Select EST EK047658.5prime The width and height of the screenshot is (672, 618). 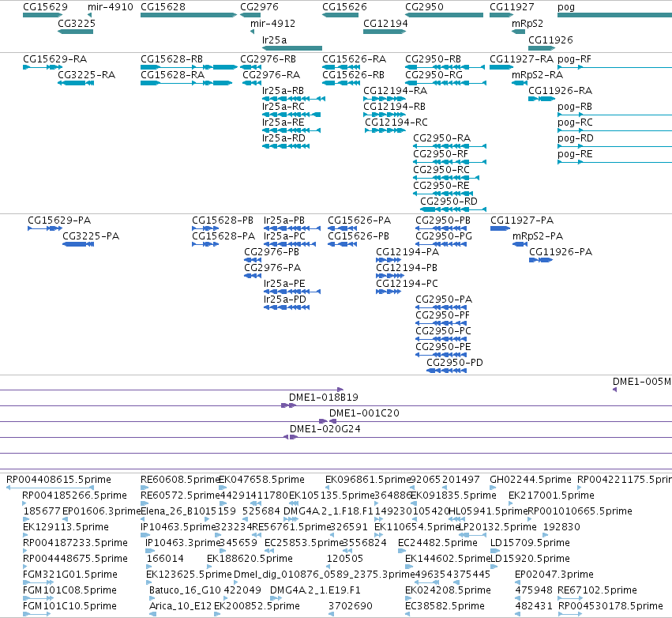point(223,487)
